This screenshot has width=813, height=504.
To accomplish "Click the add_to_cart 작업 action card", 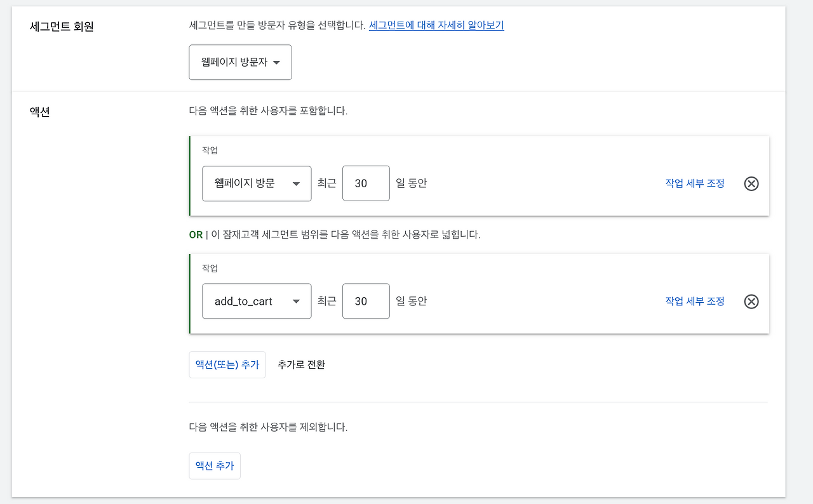I will [x=479, y=293].
